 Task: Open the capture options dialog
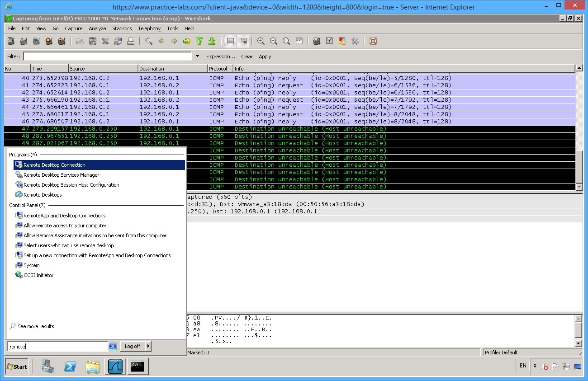24,41
